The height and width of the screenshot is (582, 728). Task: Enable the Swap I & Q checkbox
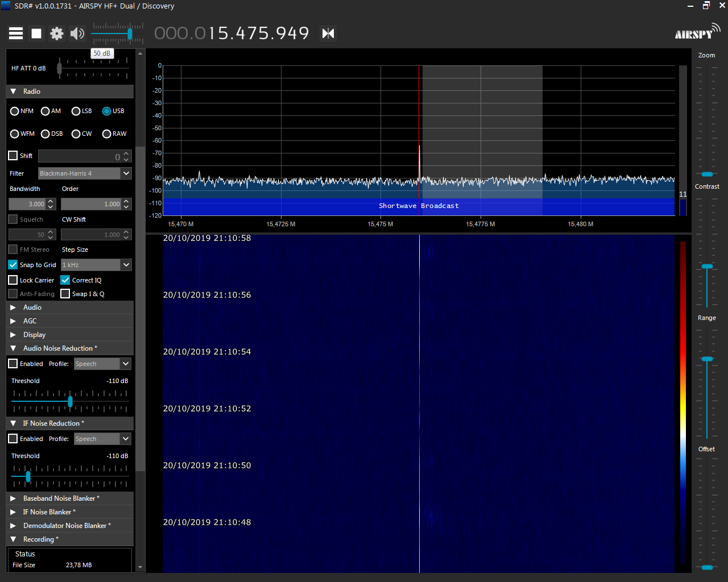65,294
